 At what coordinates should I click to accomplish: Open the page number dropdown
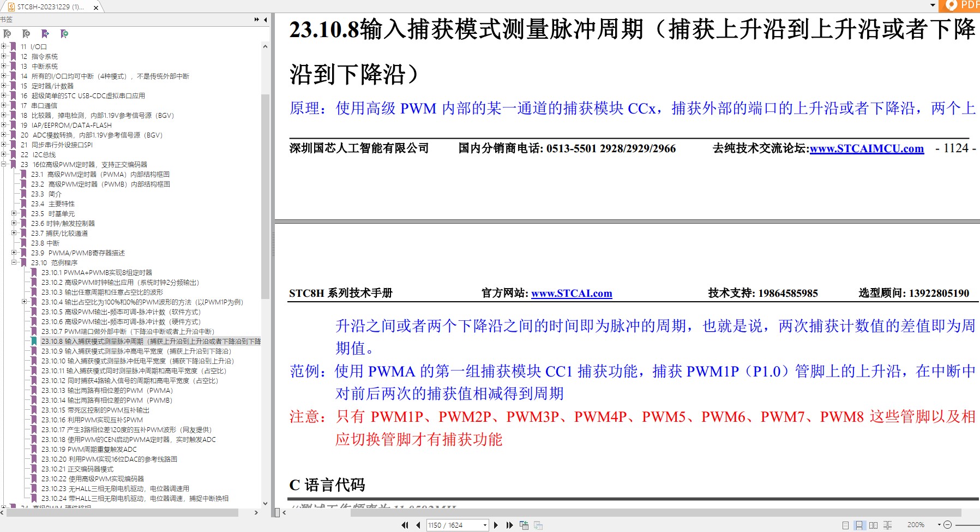[485, 525]
